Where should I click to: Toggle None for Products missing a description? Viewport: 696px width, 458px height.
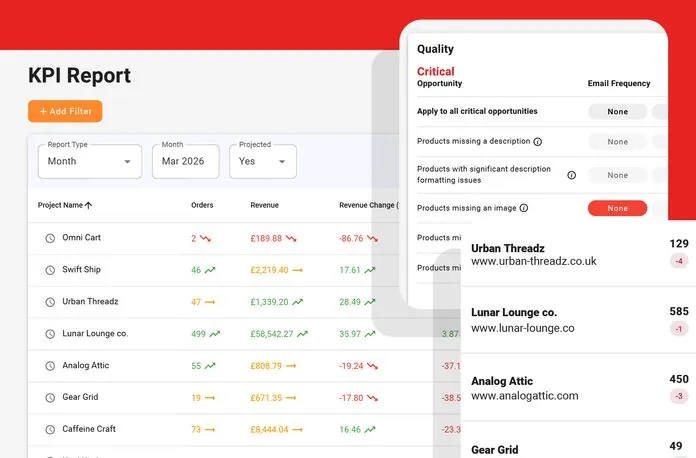coord(617,142)
